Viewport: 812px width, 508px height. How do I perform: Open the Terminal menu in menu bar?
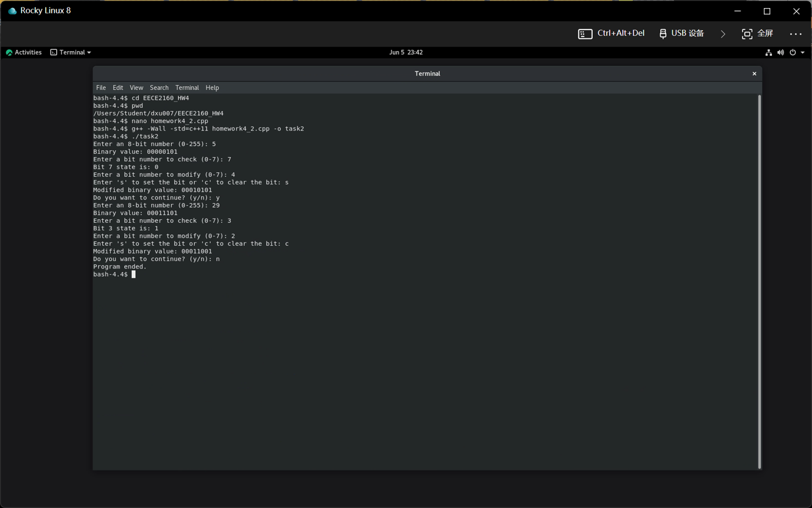[187, 88]
